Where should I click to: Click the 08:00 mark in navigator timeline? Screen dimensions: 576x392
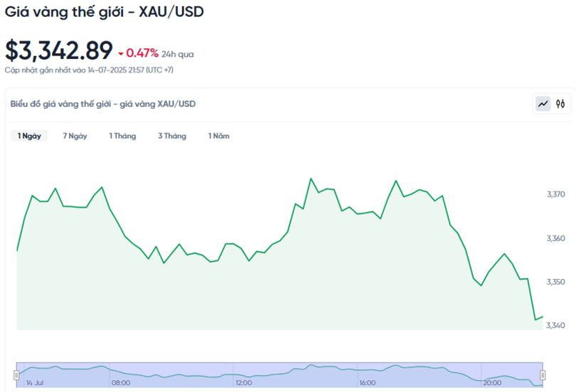click(x=121, y=383)
